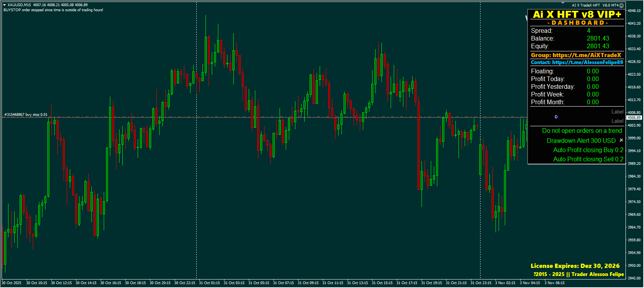This screenshot has height=288, width=644.
Task: Click the 31 Oct 01:15 time axis label
Action: (209, 283)
